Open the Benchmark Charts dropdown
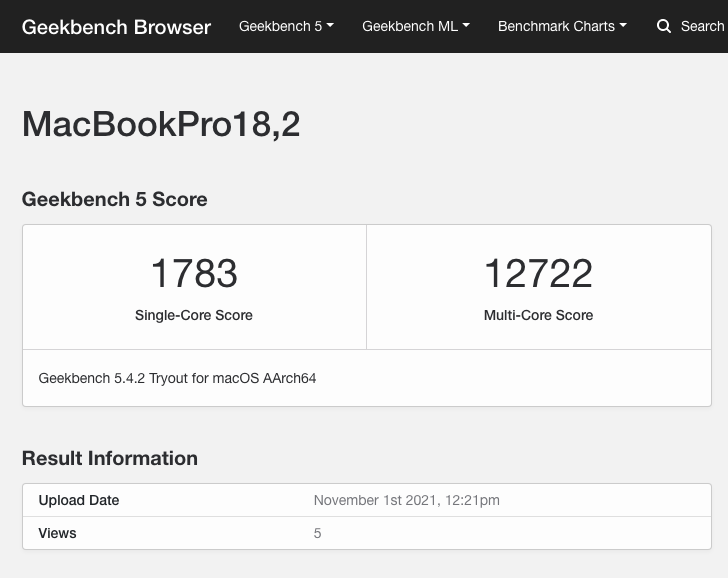The height and width of the screenshot is (578, 728). point(562,26)
